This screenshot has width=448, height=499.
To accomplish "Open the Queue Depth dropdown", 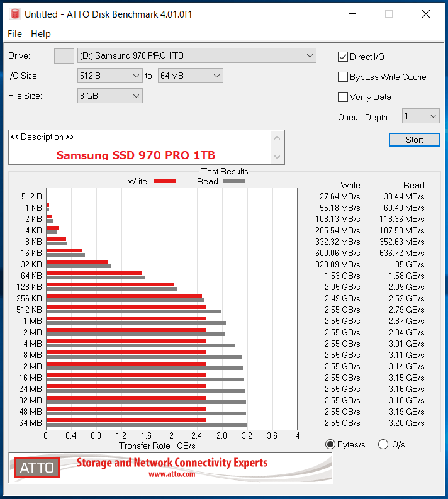I will tap(421, 116).
